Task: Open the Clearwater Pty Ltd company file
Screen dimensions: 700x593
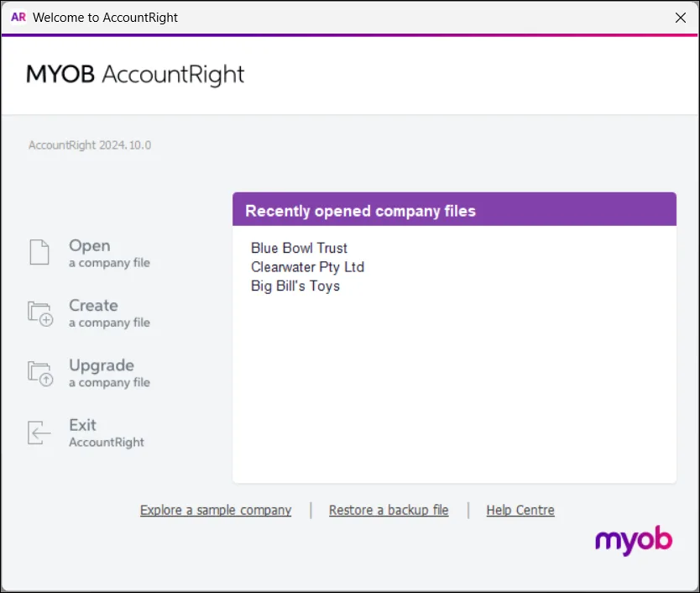Action: (x=307, y=267)
